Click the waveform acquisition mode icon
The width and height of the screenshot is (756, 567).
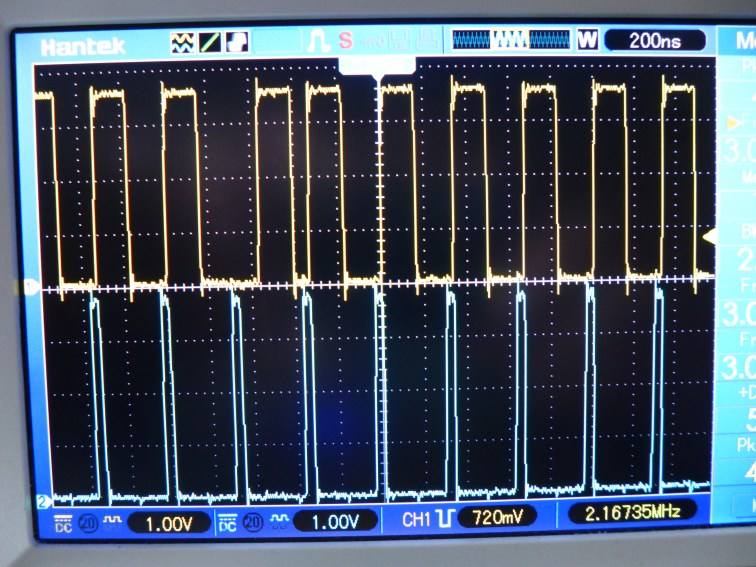[x=183, y=42]
